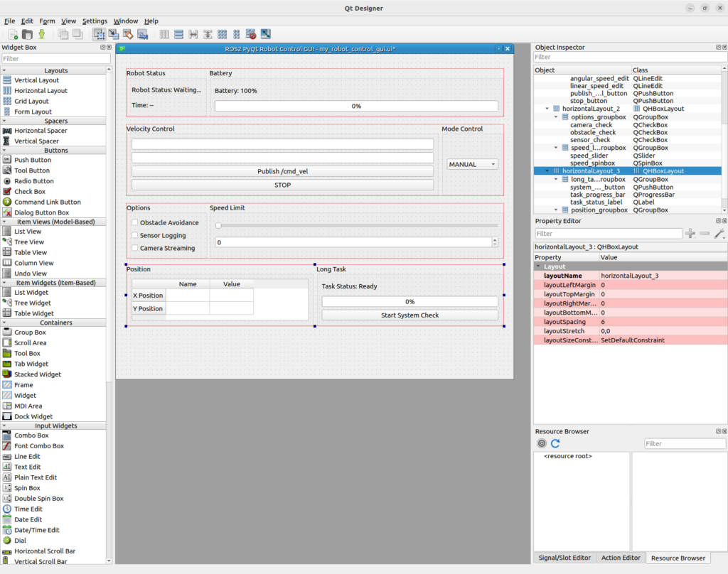Image resolution: width=728 pixels, height=574 pixels.
Task: Select the layoutSpacing property row
Action: 631,322
